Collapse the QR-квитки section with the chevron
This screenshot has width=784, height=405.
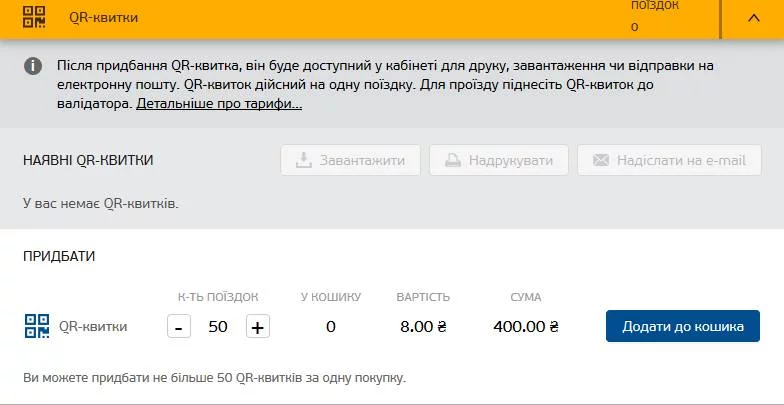tap(752, 18)
